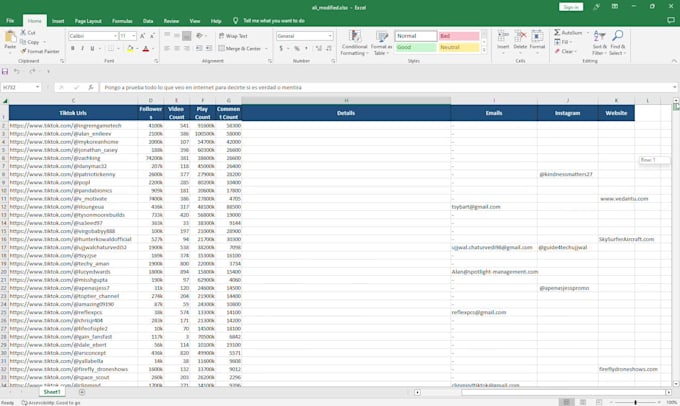Click the Select All corner triangle

5,101
